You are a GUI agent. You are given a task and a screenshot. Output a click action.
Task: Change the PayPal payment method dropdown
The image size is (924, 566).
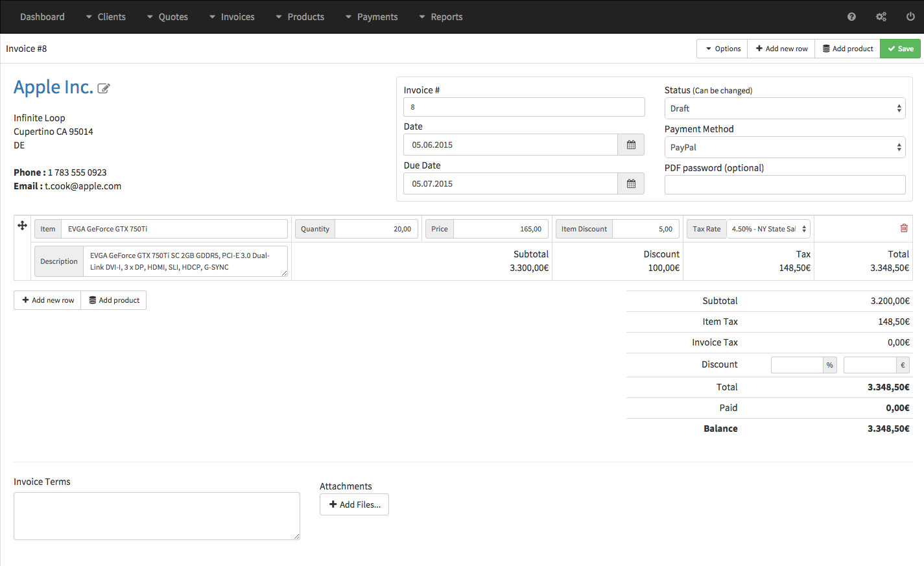(785, 147)
